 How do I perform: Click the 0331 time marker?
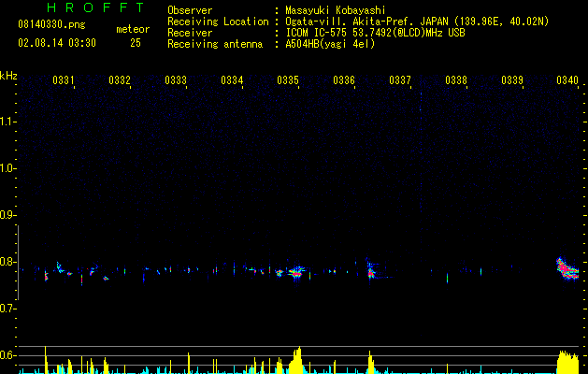click(63, 79)
